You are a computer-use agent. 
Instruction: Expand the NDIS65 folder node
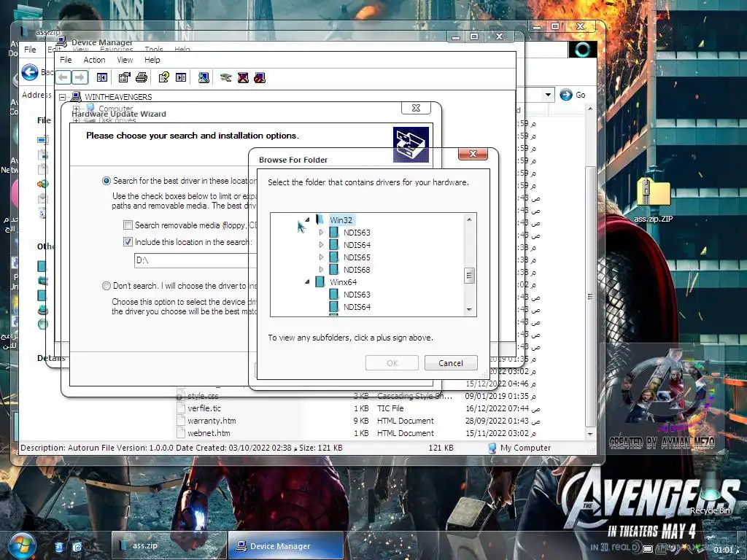[x=321, y=257]
